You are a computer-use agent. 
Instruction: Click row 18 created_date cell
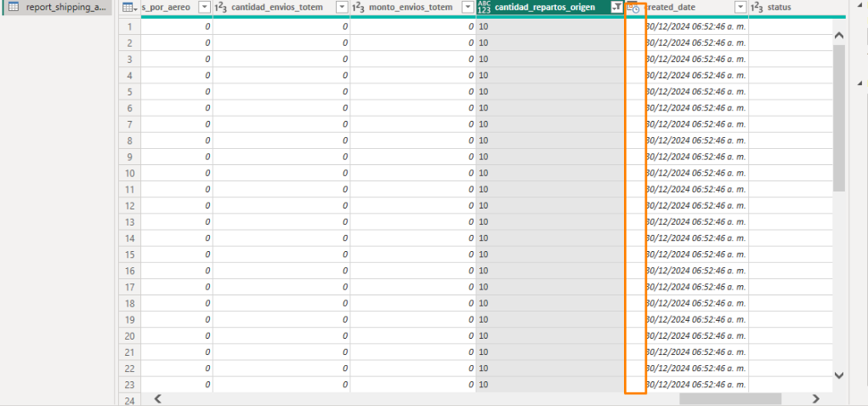click(x=687, y=304)
